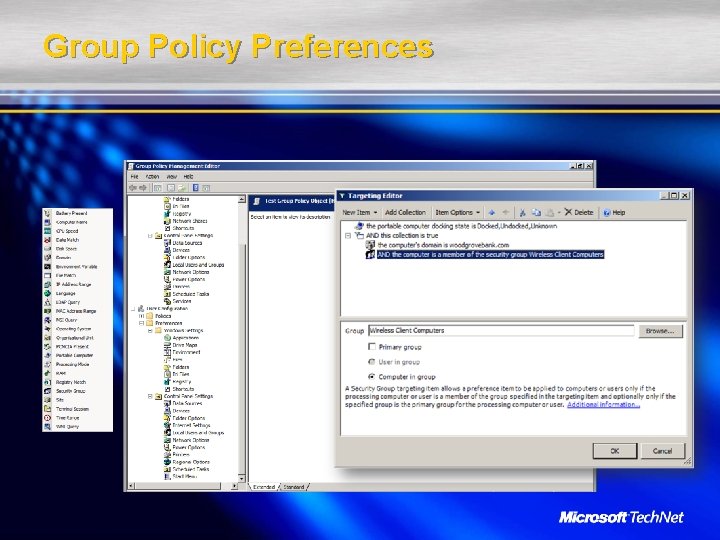Click the move item up arrow in Targeting Editor

coord(492,212)
